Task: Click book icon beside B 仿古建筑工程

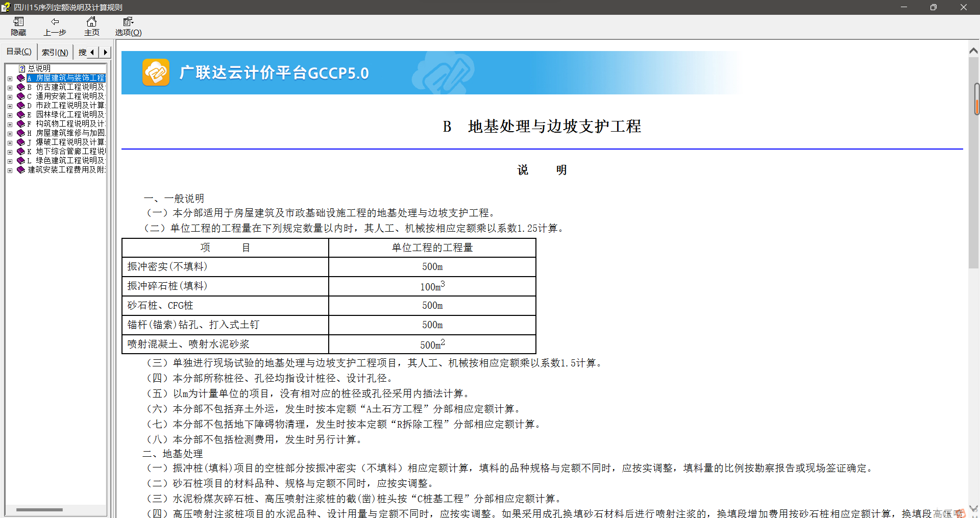Action: click(x=21, y=87)
